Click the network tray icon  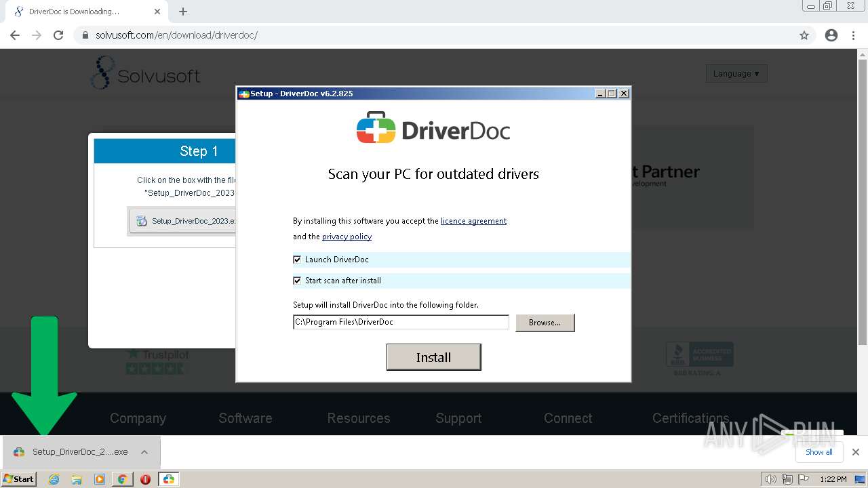(x=787, y=479)
